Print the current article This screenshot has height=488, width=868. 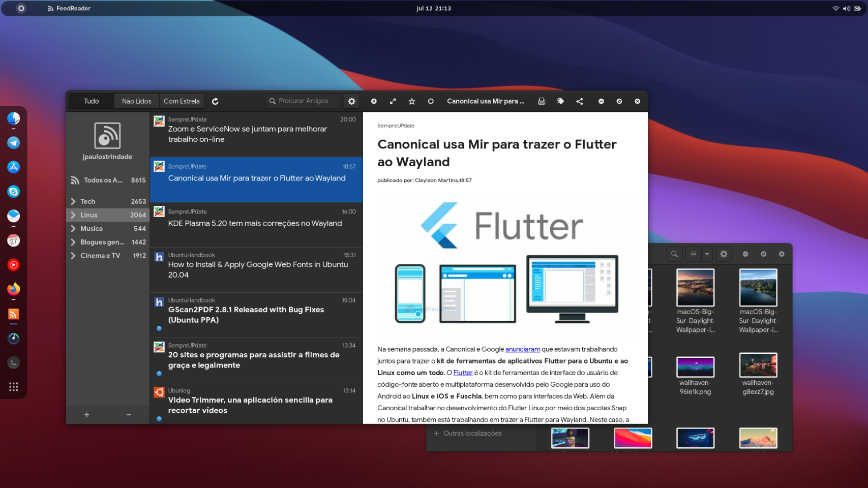point(542,101)
